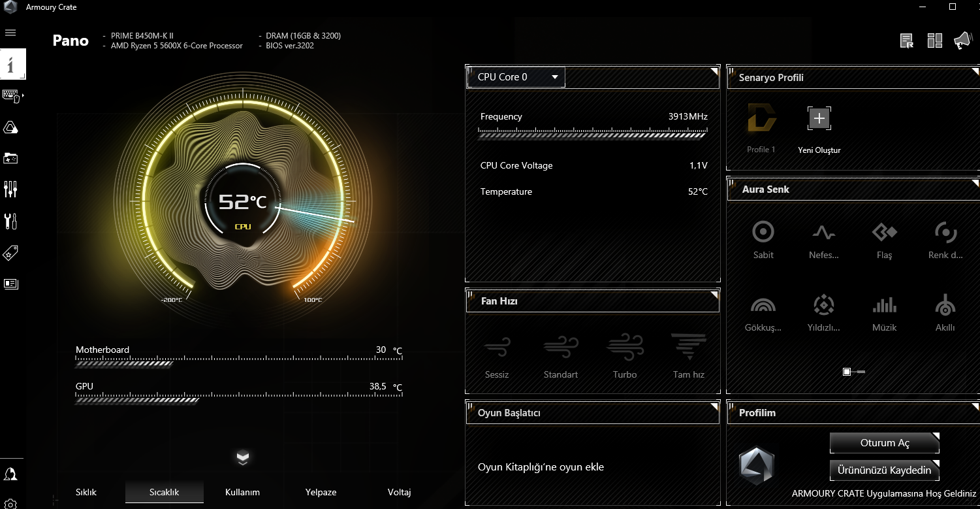Open the price tag deals icon
Image resolution: width=980 pixels, height=509 pixels.
point(10,253)
